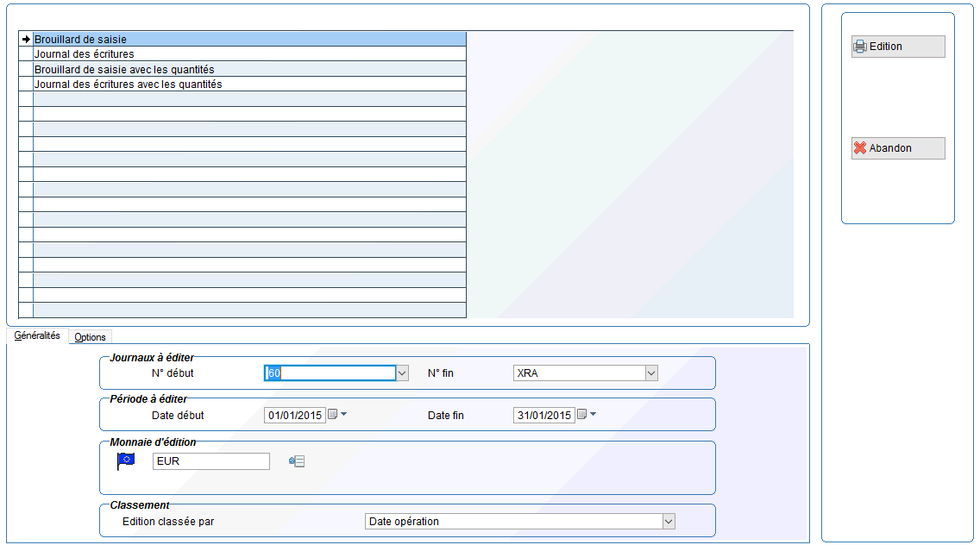This screenshot has height=545, width=980.
Task: Expand the N° début journal dropdown
Action: (402, 373)
